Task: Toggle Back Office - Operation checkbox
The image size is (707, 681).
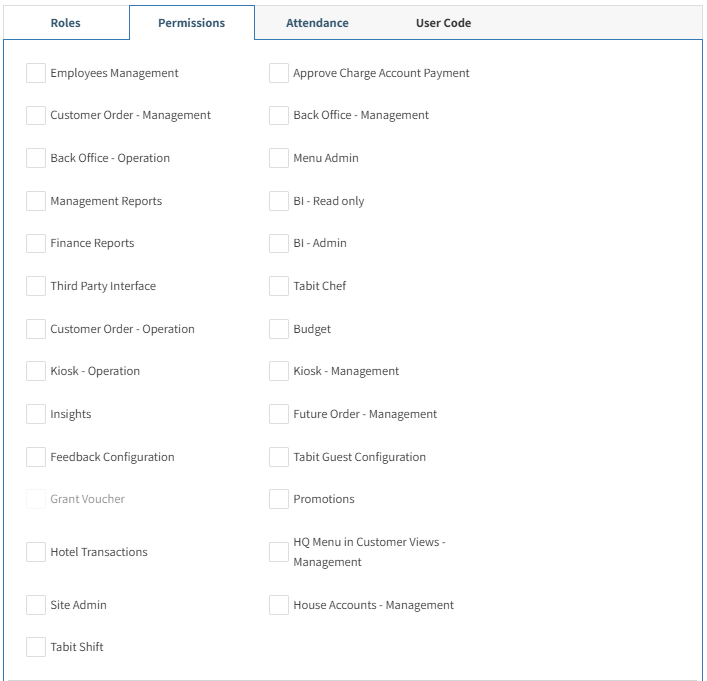Action: (36, 158)
